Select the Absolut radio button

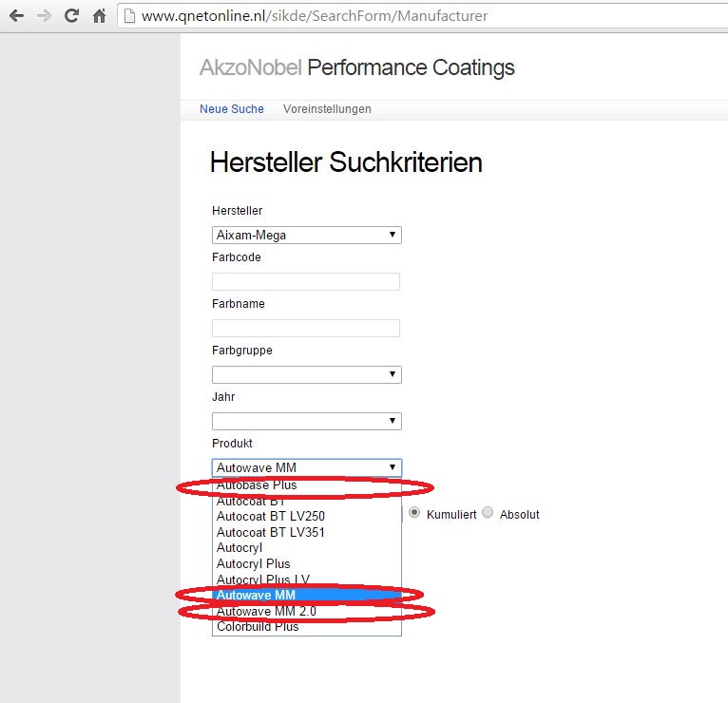488,512
